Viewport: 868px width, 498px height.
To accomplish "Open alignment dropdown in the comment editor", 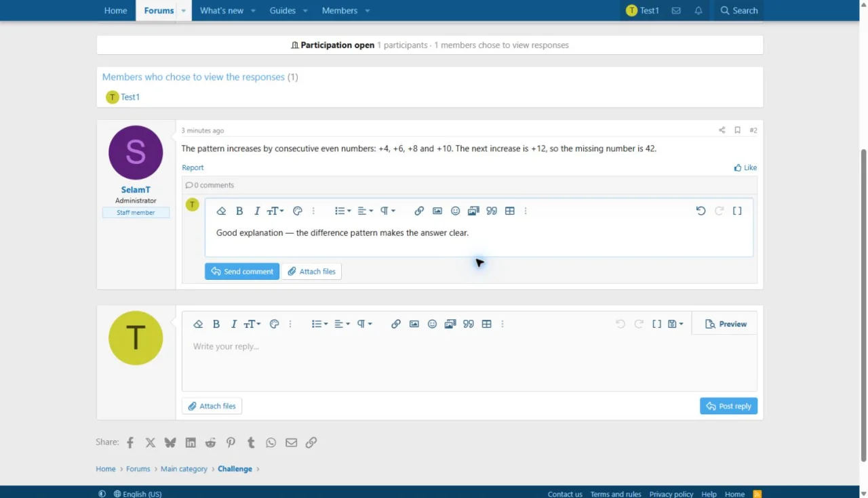I will (x=366, y=211).
